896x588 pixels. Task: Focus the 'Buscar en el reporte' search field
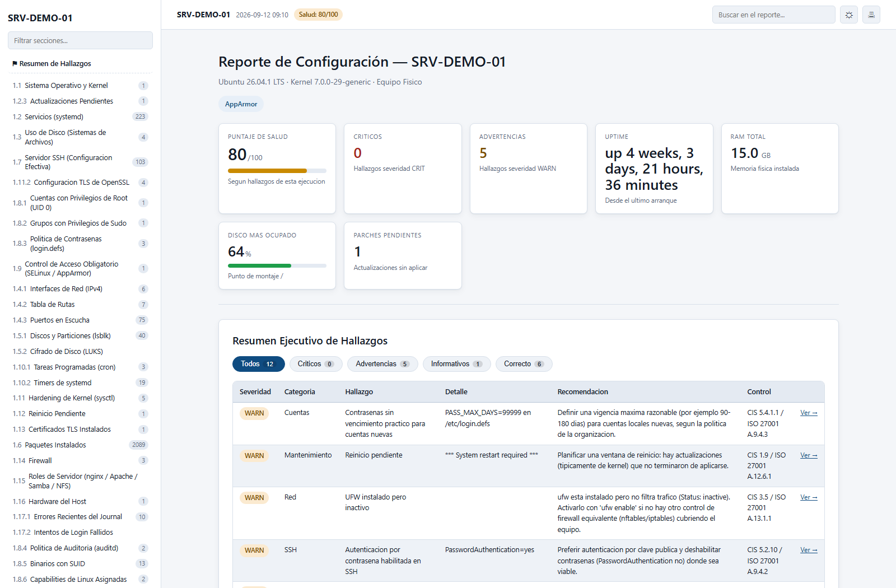tap(773, 15)
